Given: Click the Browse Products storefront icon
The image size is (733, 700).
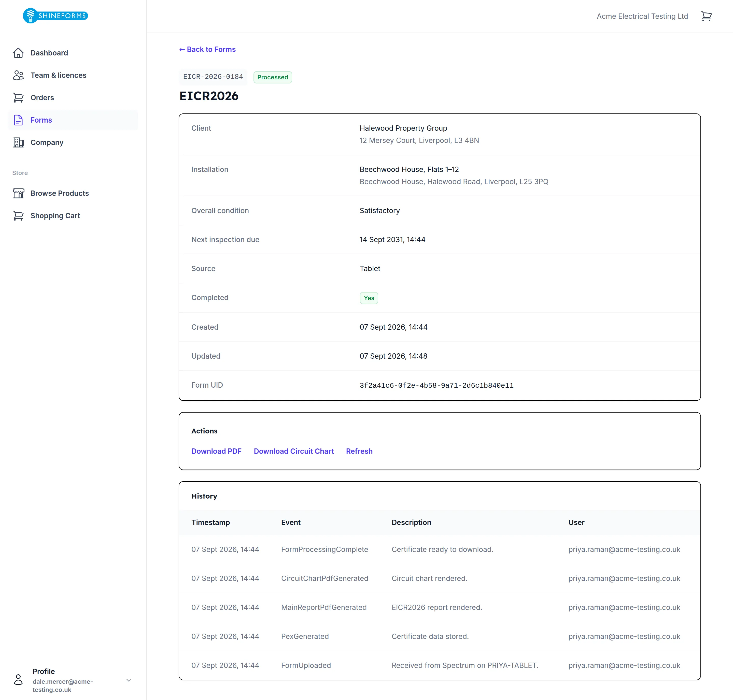Looking at the screenshot, I should click(x=18, y=193).
